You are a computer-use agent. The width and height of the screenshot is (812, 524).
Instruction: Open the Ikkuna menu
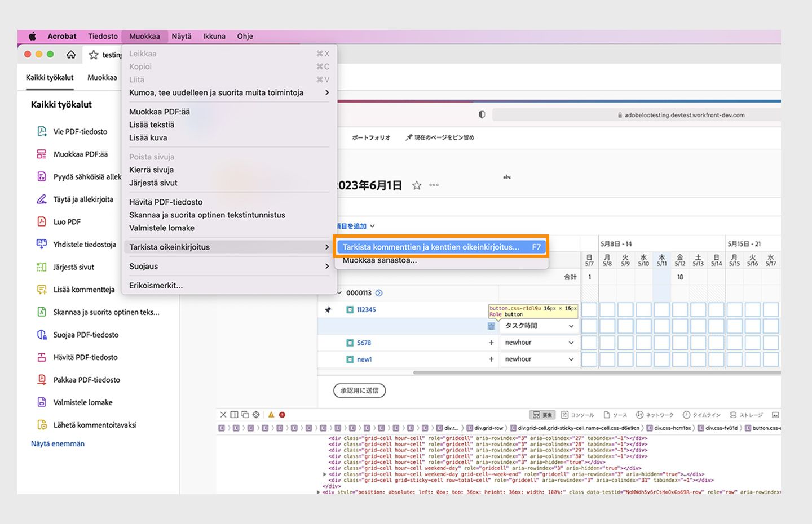tap(214, 36)
